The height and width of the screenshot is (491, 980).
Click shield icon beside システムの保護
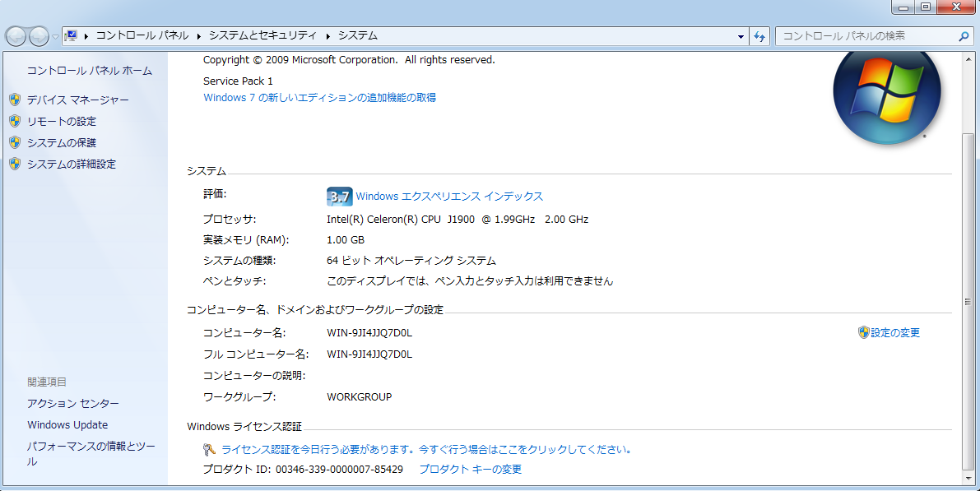point(15,141)
